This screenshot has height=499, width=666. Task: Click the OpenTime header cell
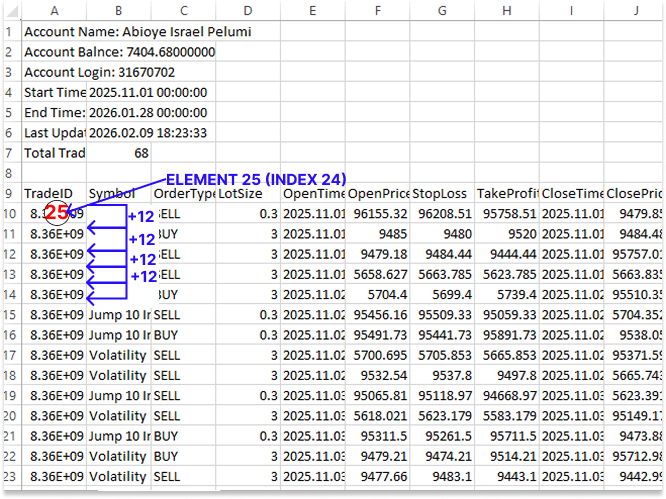tap(313, 194)
